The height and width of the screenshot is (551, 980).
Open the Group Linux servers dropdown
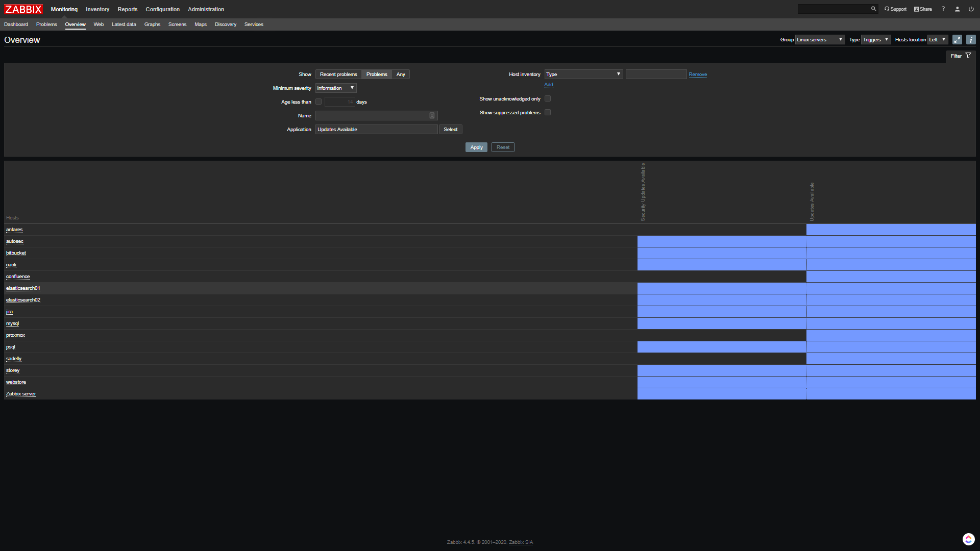(x=820, y=40)
